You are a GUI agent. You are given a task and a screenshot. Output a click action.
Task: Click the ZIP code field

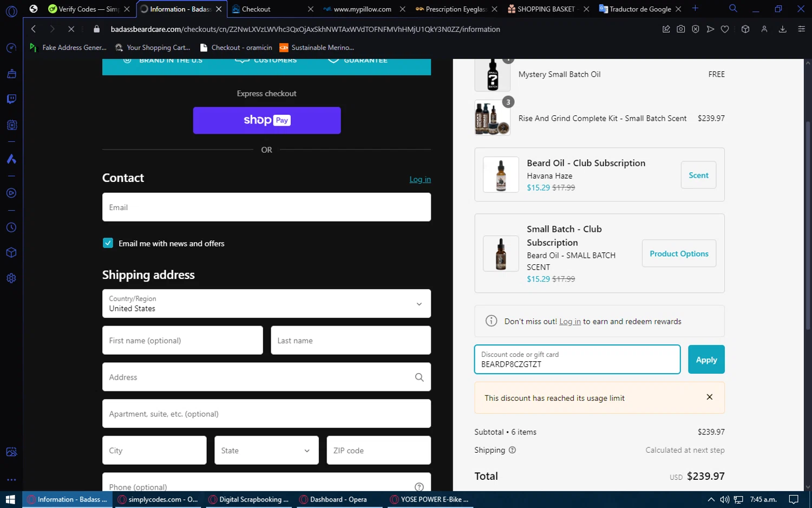pyautogui.click(x=378, y=450)
